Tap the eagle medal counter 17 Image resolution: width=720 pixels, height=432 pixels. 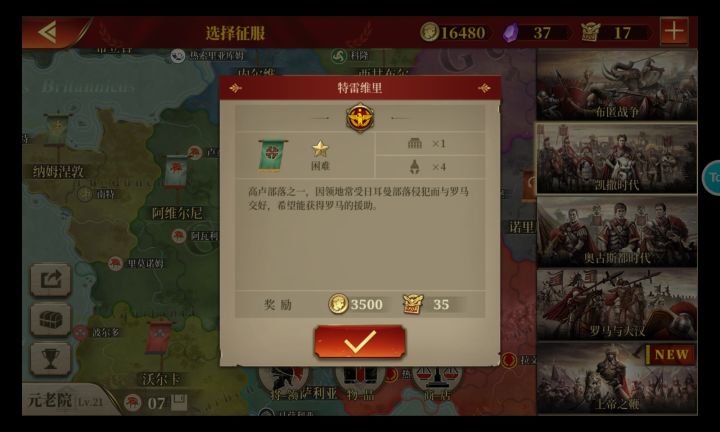pyautogui.click(x=612, y=33)
